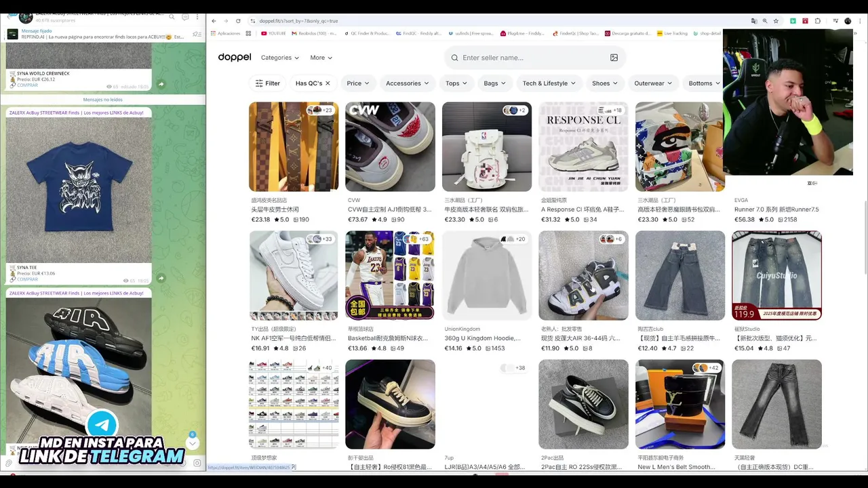Forward the SYNA TEE post
Screen dimensions: 868x488
pos(161,278)
